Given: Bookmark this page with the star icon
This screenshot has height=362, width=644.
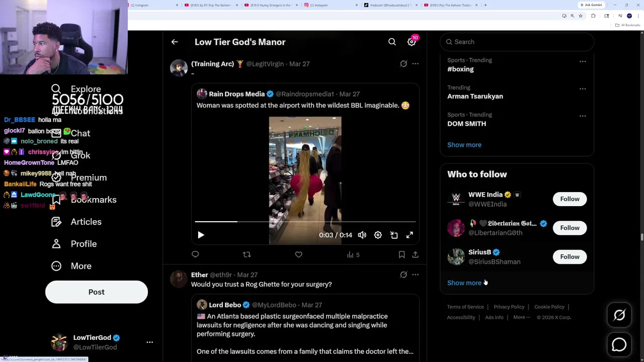Looking at the screenshot, I should coord(580,16).
